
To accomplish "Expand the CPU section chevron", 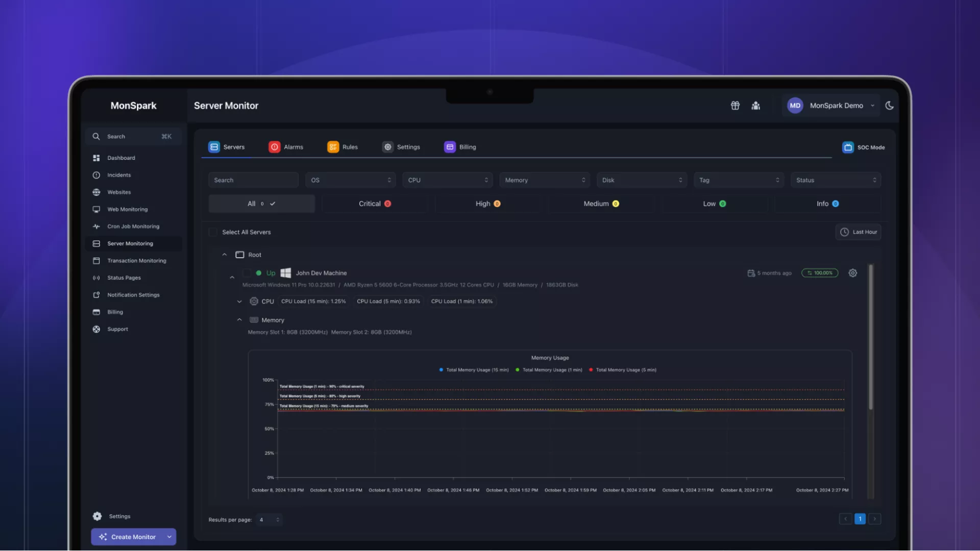I will pos(239,302).
